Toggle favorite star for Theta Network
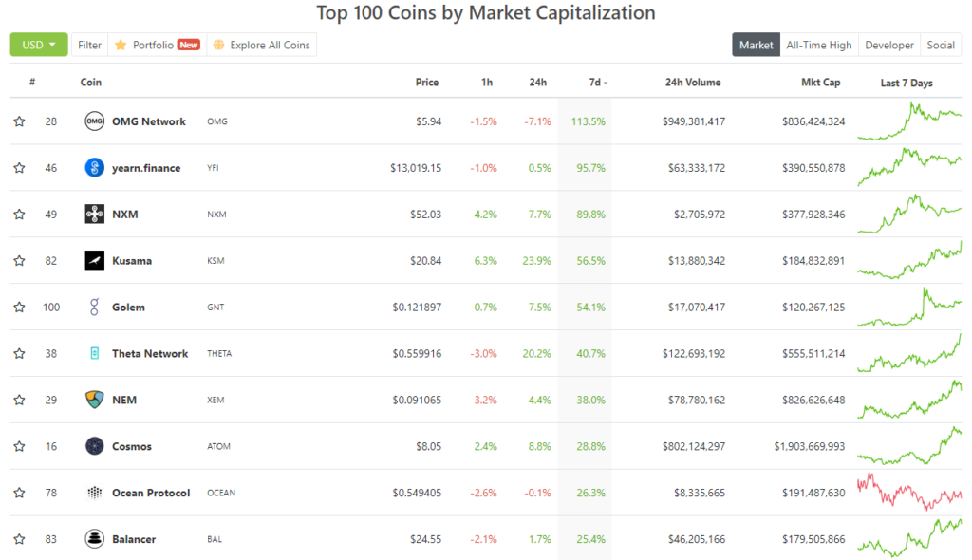 pos(20,353)
